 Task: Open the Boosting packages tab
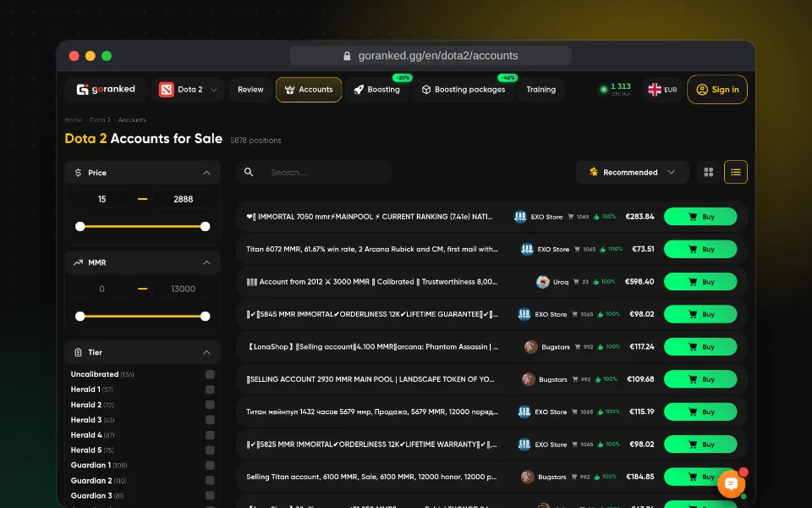(464, 90)
